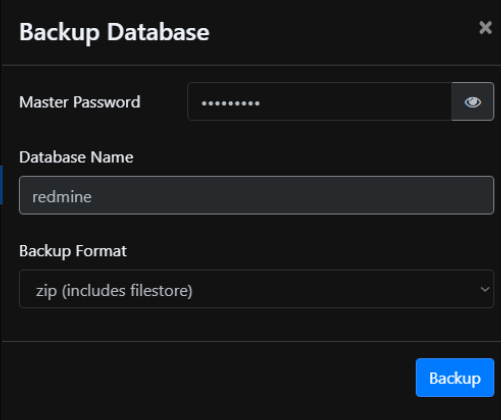This screenshot has width=501, height=420.
Task: Open the Backup Format dropdown
Action: coord(256,289)
